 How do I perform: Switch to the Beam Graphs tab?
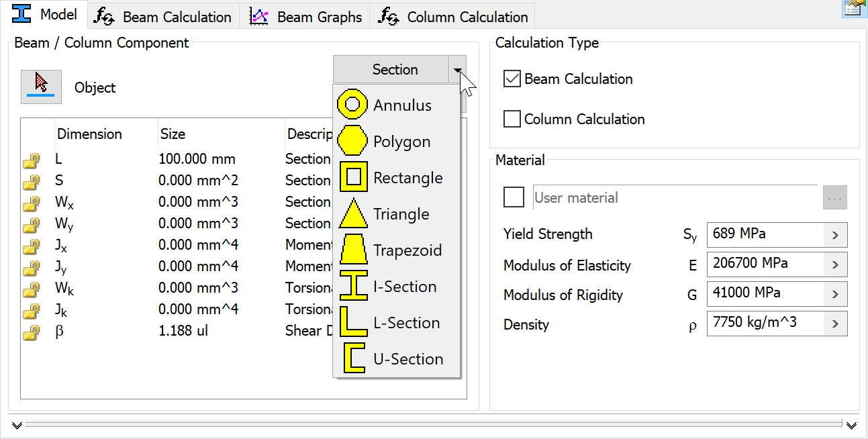[x=305, y=17]
